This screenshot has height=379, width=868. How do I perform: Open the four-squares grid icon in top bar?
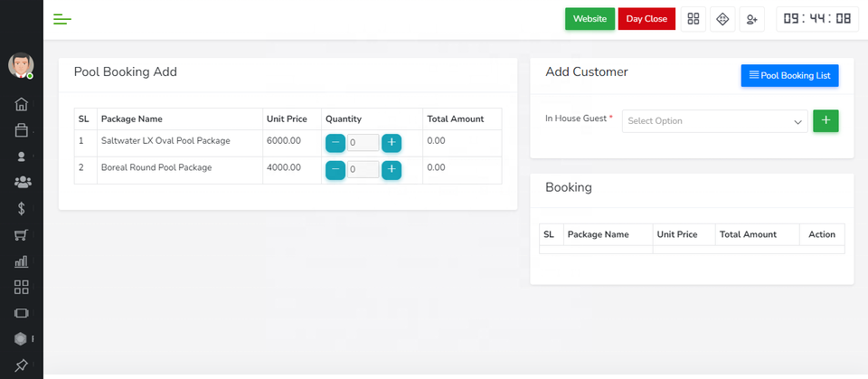[x=693, y=19]
